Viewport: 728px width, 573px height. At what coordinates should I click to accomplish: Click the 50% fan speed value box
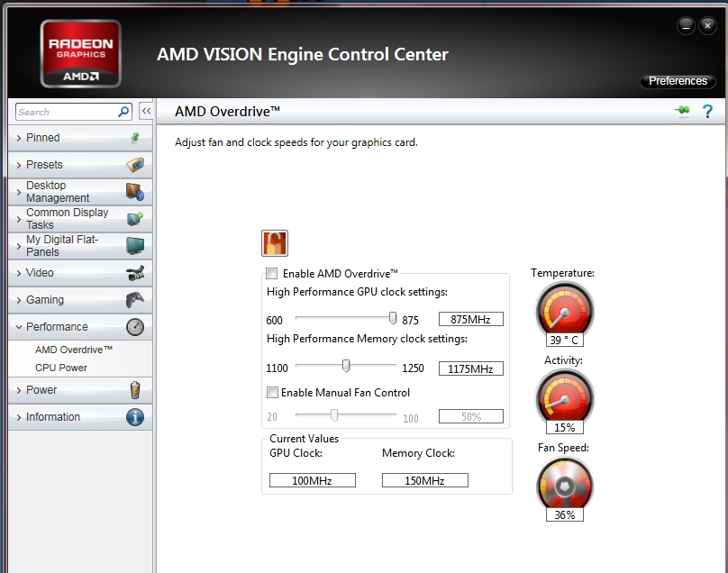[471, 416]
